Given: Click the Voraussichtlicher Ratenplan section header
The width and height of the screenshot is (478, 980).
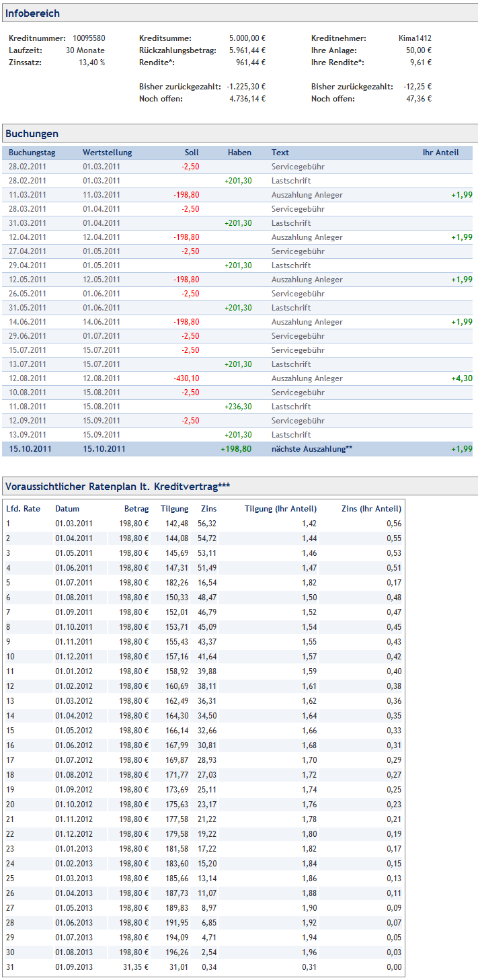Looking at the screenshot, I should point(239,486).
